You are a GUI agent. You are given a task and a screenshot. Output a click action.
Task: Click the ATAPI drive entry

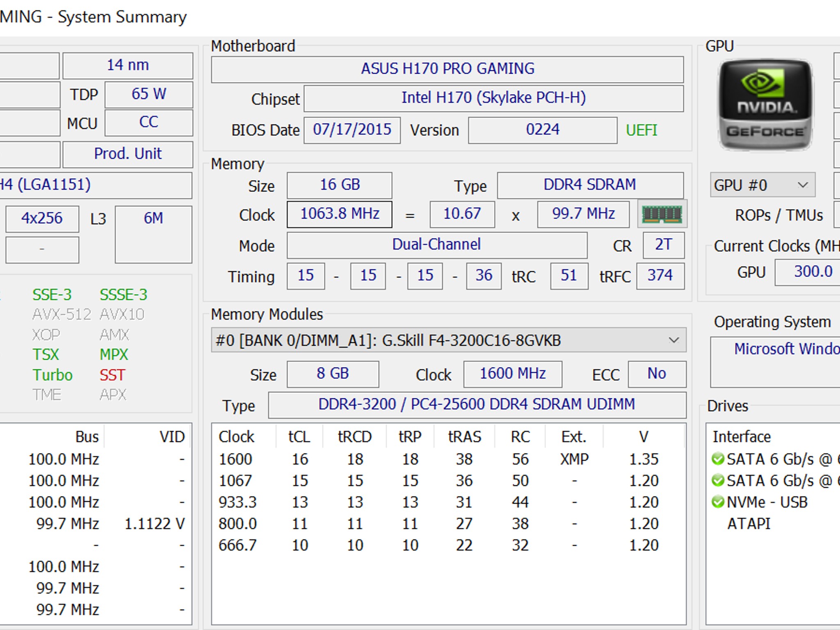click(749, 523)
